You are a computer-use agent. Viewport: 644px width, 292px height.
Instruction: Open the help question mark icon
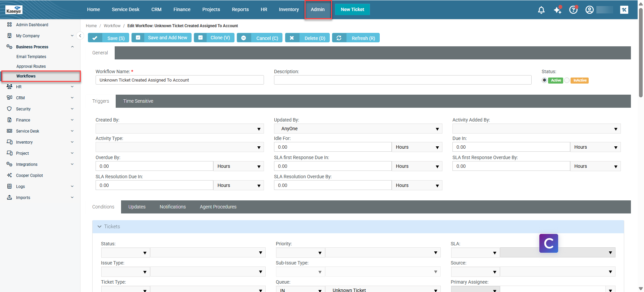[573, 10]
